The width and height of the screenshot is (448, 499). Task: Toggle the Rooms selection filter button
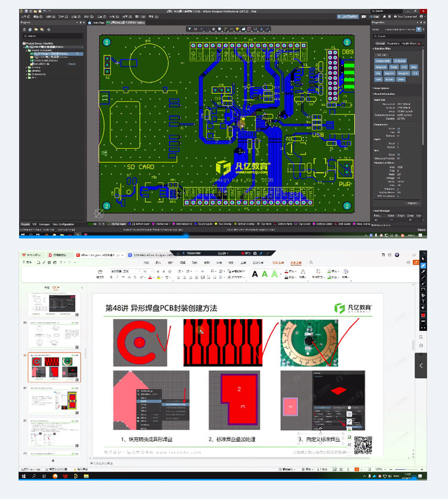(x=389, y=79)
